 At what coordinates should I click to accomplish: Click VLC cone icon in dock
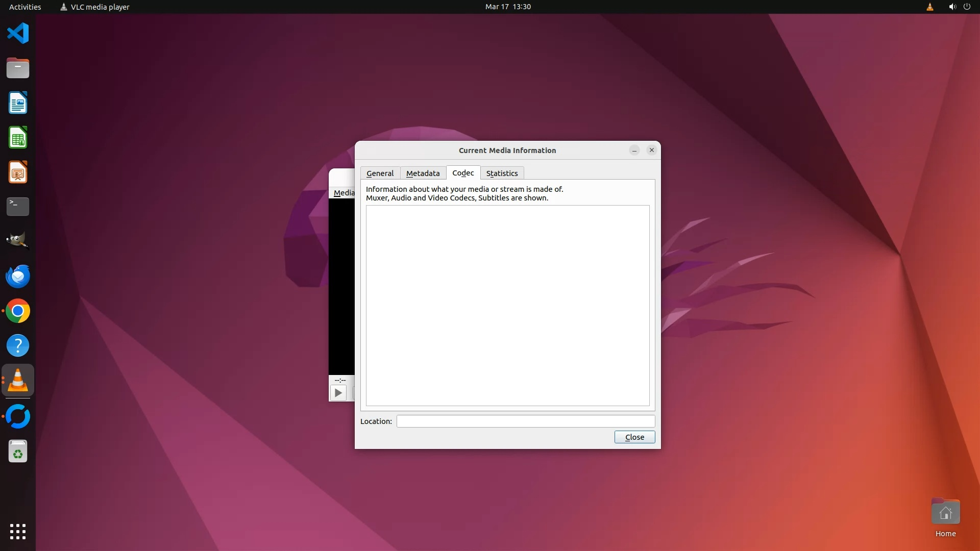click(18, 381)
